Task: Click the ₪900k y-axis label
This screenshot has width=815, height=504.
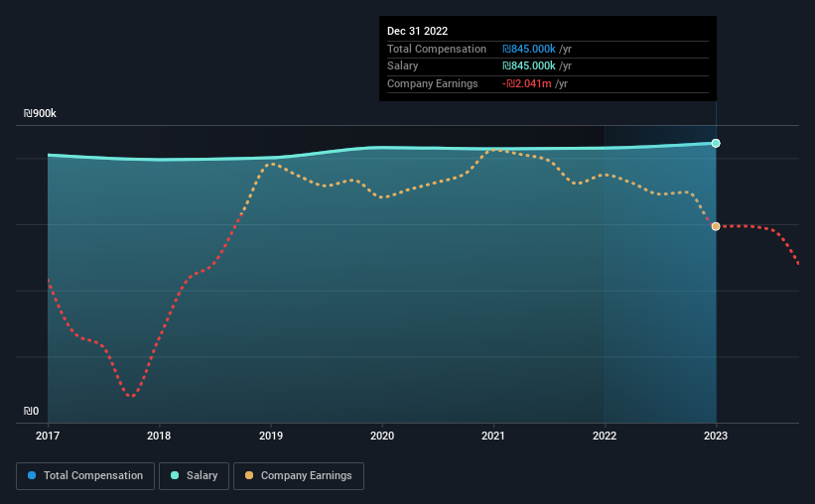Action: 40,113
